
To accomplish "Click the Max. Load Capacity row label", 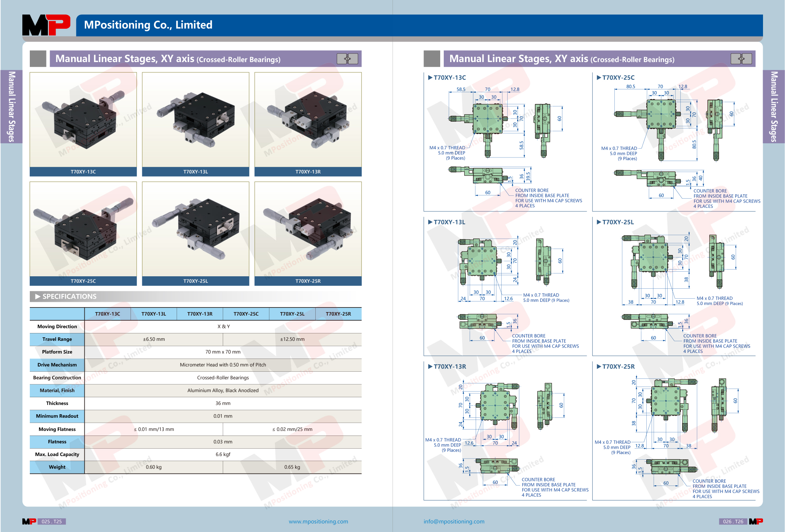I will click(57, 454).
